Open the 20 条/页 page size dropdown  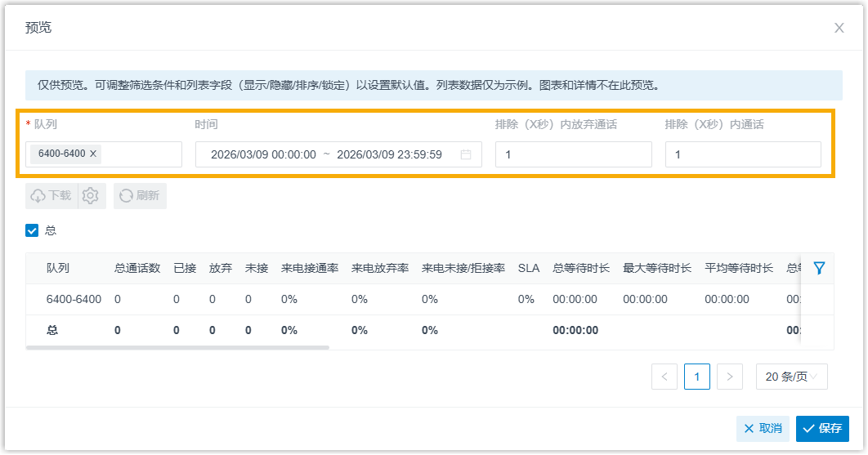point(791,377)
